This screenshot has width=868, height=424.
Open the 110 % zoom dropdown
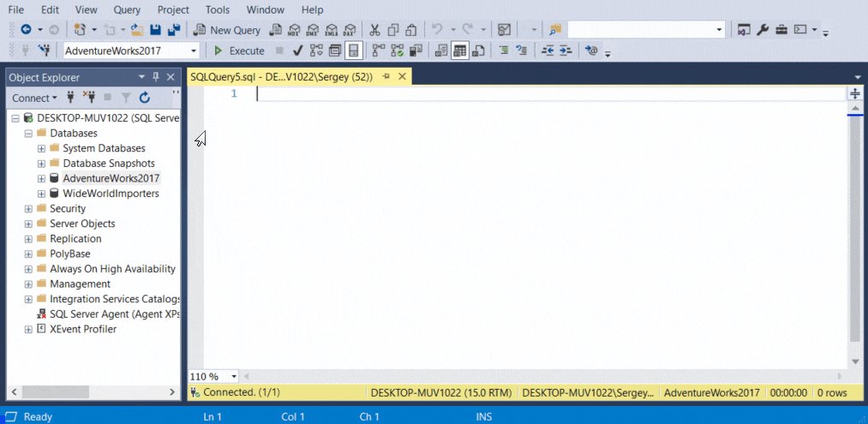pyautogui.click(x=234, y=376)
